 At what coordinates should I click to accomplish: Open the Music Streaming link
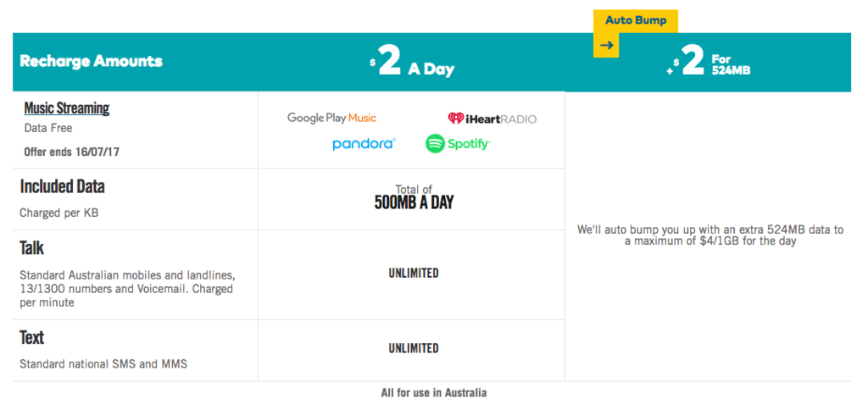pos(66,108)
